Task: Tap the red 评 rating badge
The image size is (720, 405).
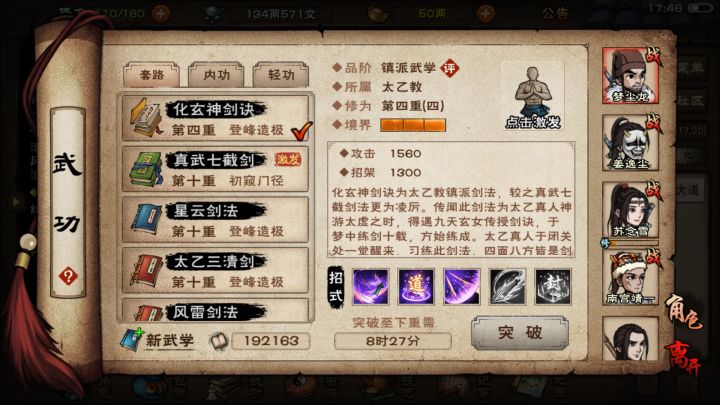Action: [x=450, y=68]
